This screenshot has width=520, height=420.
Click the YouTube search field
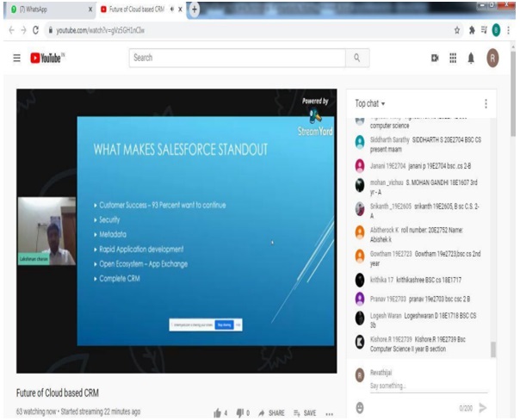(237, 58)
